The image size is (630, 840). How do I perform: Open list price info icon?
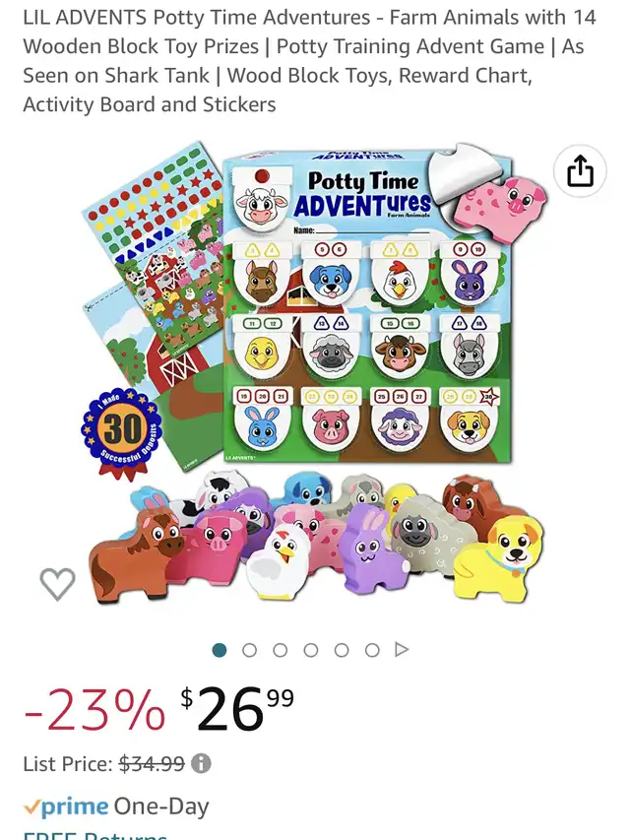click(x=201, y=763)
